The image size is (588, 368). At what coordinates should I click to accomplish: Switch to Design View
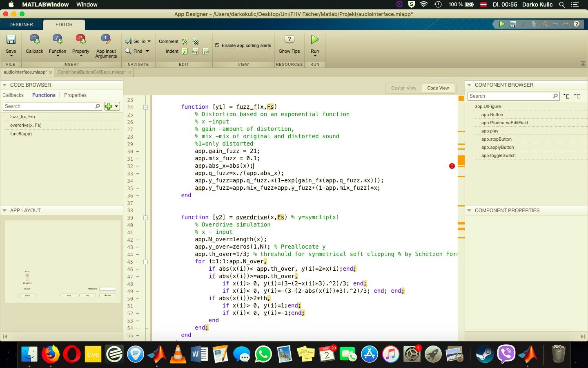click(403, 88)
